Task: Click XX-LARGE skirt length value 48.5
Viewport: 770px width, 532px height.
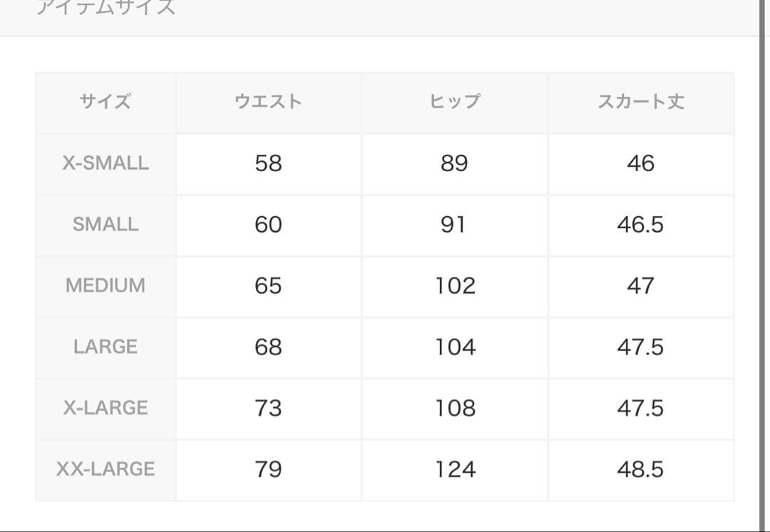Action: pos(641,470)
